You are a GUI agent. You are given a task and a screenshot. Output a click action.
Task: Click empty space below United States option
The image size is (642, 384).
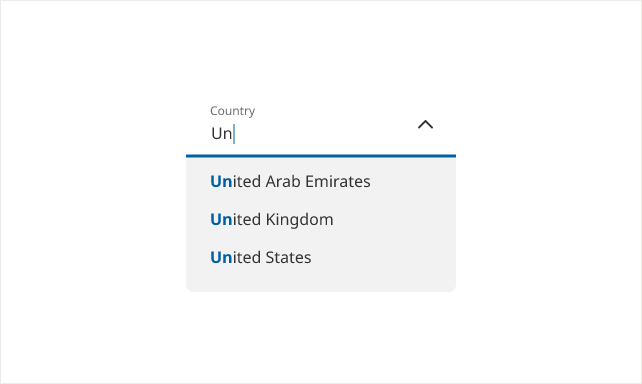tap(321, 283)
